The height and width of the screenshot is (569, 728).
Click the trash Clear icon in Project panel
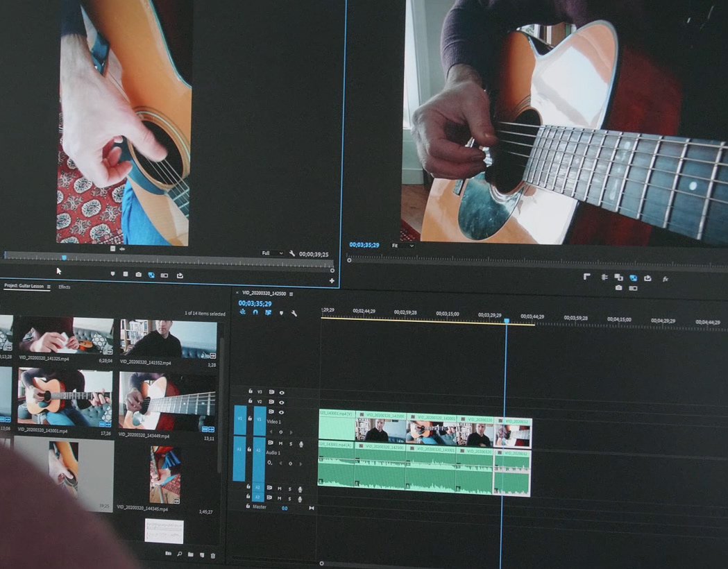click(213, 555)
